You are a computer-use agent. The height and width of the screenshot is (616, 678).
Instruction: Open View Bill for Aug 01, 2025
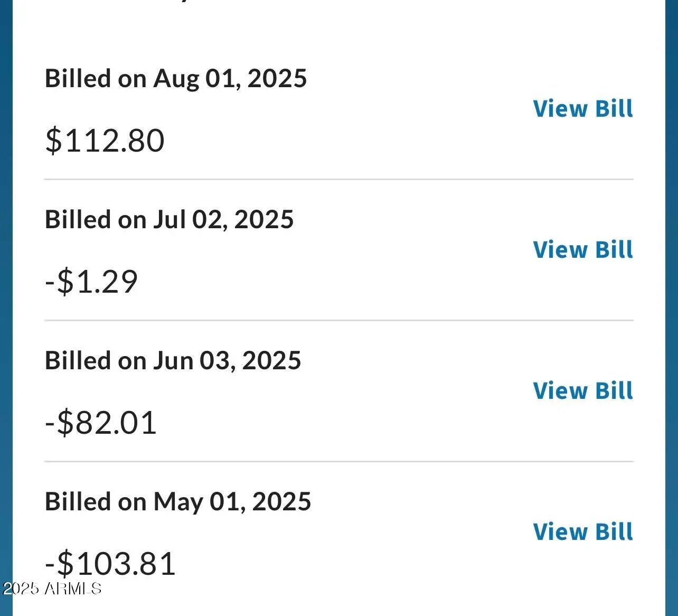583,109
